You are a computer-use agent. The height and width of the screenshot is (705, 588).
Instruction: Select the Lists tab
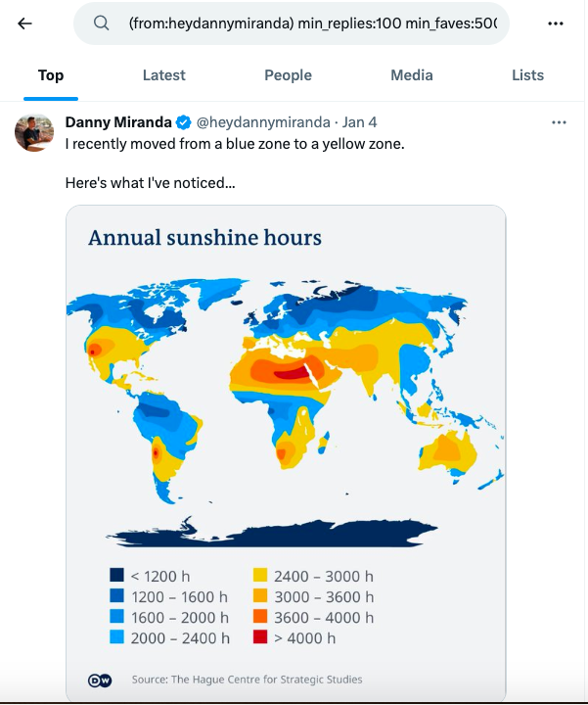tap(527, 75)
